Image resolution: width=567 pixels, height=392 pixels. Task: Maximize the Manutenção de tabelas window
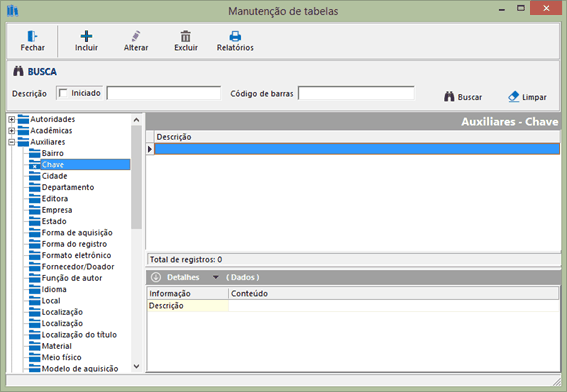(521, 8)
